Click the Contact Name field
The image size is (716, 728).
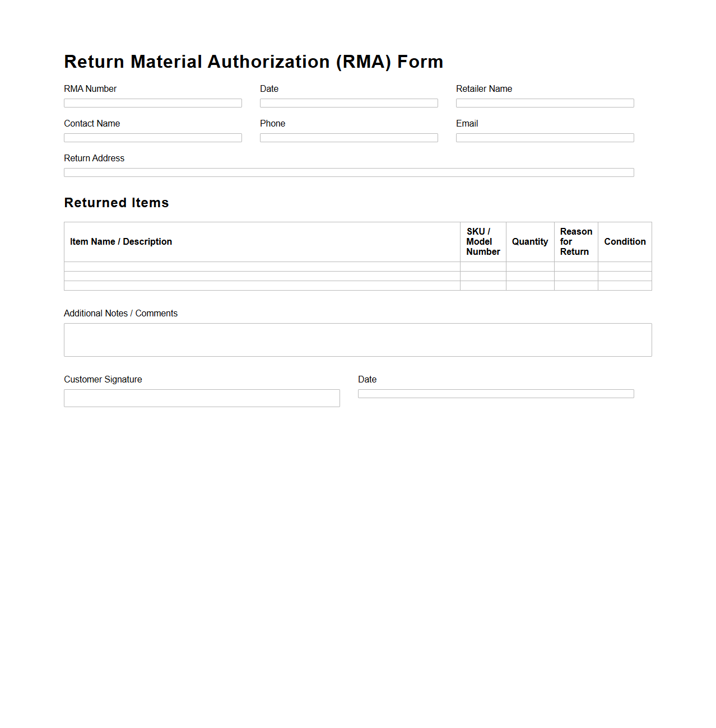[x=152, y=137]
